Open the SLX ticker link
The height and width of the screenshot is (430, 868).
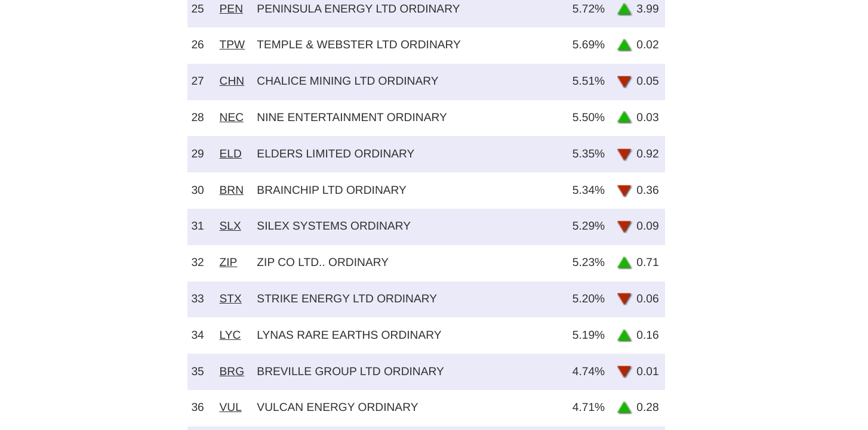coord(230,226)
